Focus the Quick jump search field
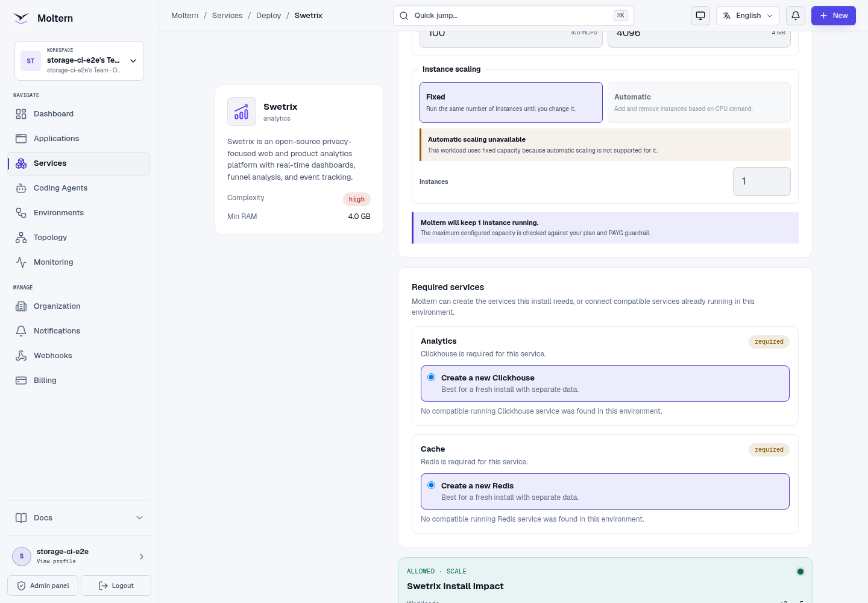868x603 pixels. click(514, 16)
